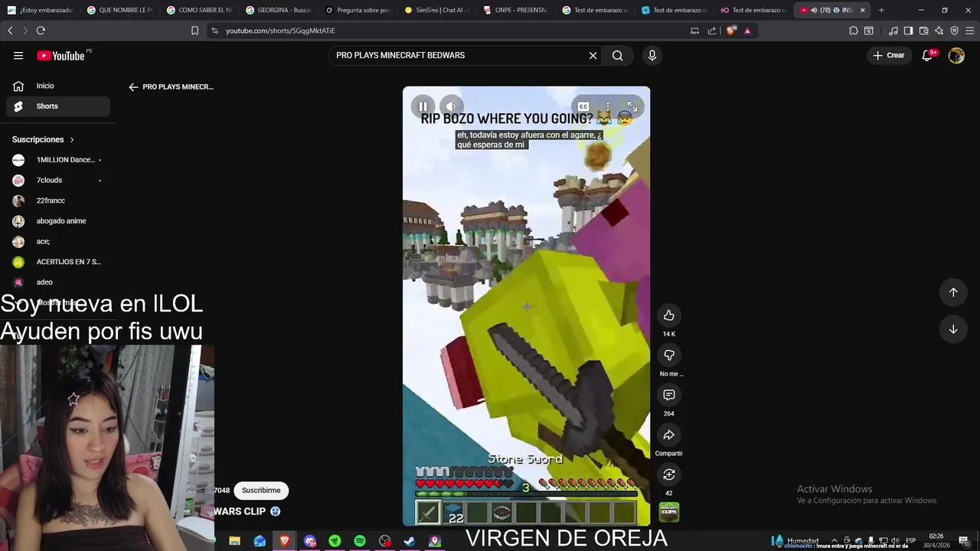Open the comments with 264 count
This screenshot has height=551, width=980.
click(x=668, y=395)
